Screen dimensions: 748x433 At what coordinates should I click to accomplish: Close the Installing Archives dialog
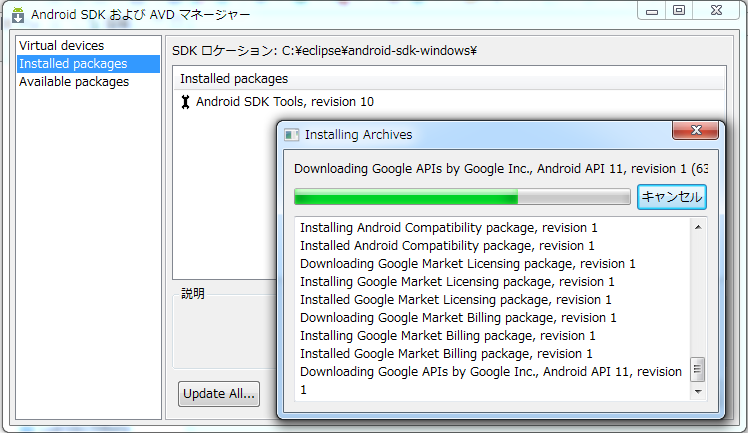pos(696,130)
